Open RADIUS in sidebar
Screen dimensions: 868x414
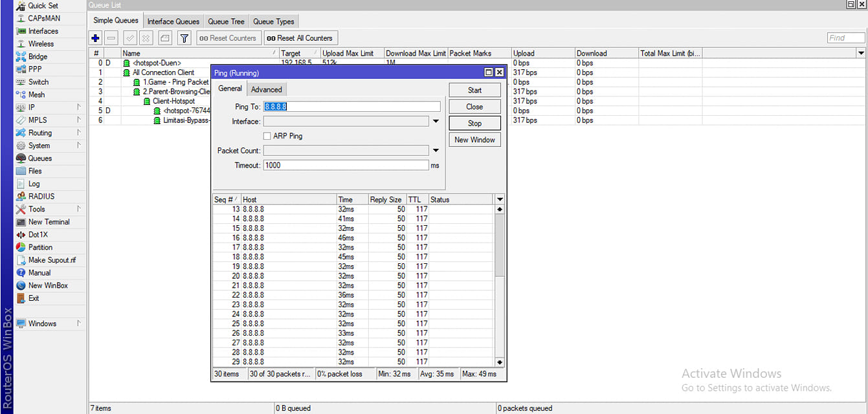click(x=41, y=197)
